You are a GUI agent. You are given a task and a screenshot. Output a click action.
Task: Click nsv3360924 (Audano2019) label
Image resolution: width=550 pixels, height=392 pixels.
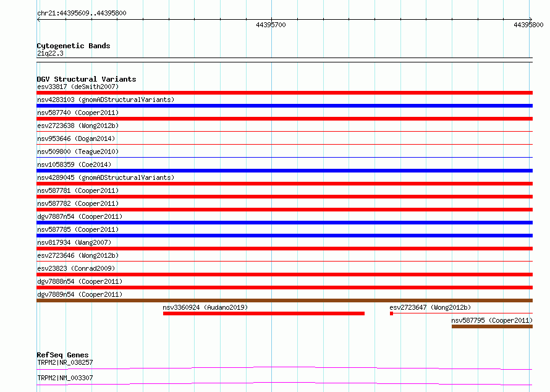(x=205, y=307)
